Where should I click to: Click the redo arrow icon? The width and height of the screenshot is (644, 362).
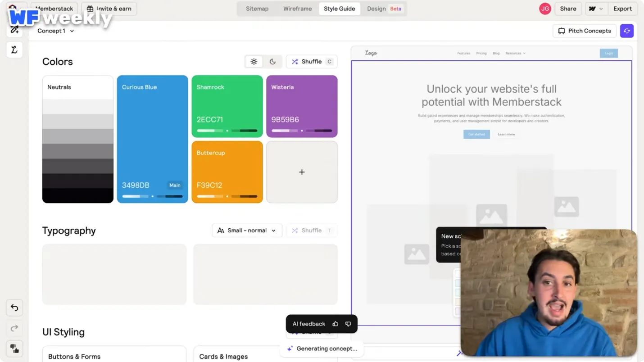(x=14, y=328)
